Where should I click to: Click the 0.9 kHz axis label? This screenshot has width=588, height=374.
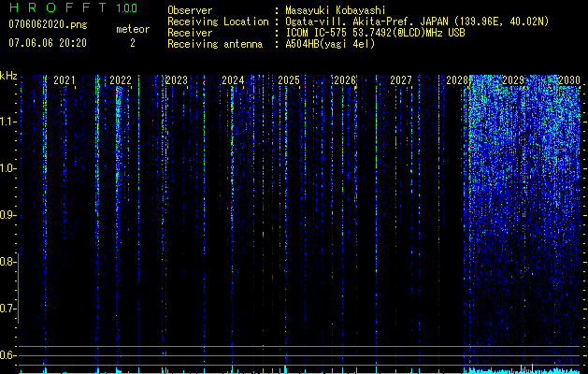(x=7, y=215)
